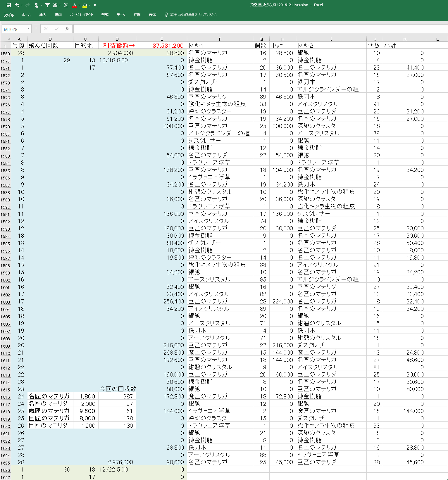Viewport: 448px width, 480px height.
Task: Open the データ ribbon tab
Action: [121, 15]
